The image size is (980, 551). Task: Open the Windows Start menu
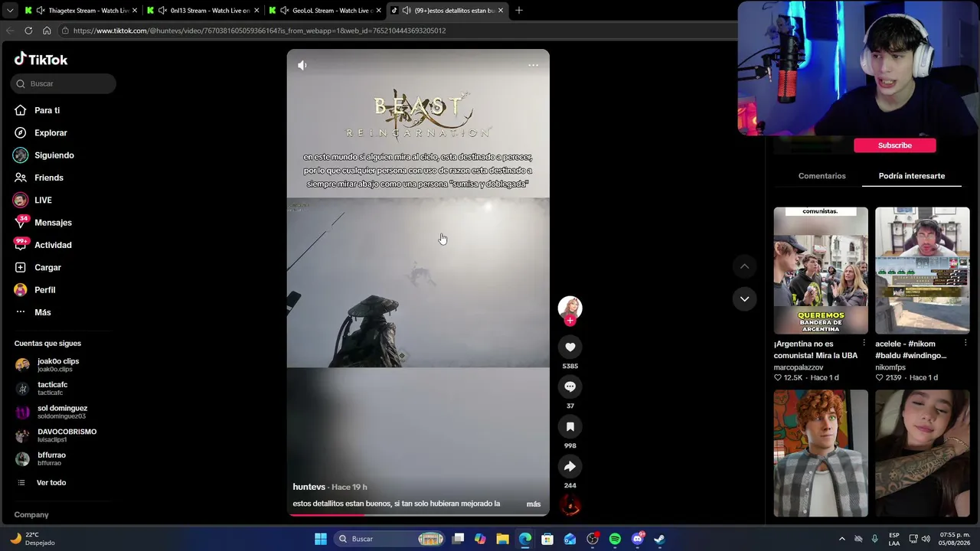click(x=321, y=539)
